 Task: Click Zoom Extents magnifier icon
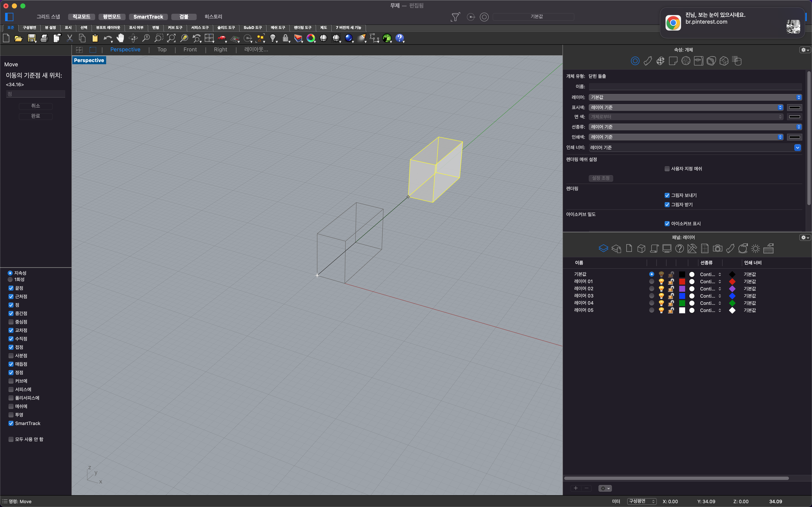171,38
